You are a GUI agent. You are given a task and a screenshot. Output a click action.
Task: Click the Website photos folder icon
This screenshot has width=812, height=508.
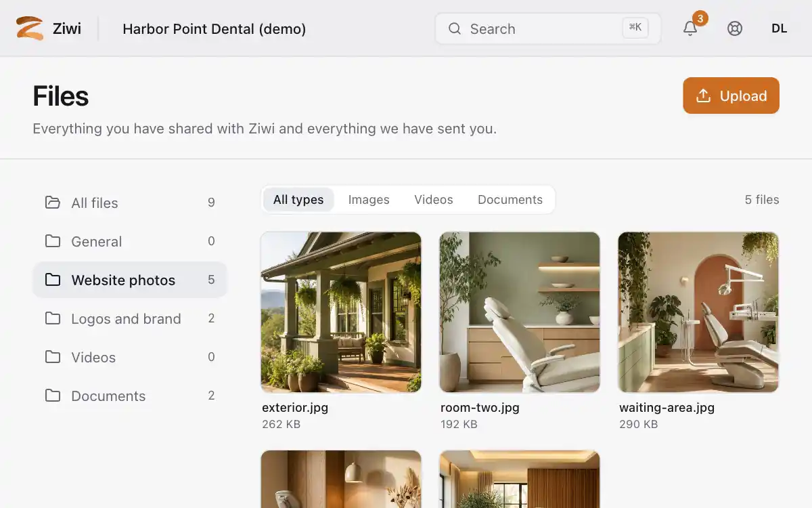click(52, 280)
